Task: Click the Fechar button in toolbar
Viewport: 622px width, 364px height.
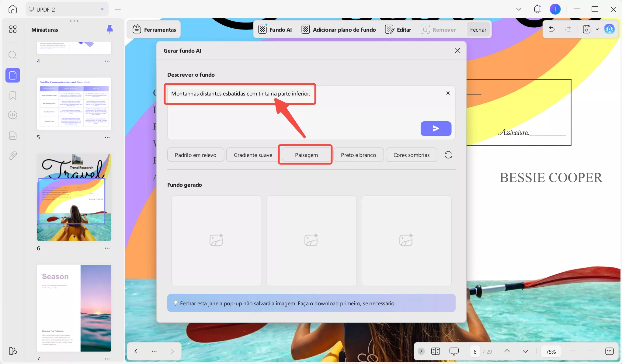Action: click(x=478, y=29)
